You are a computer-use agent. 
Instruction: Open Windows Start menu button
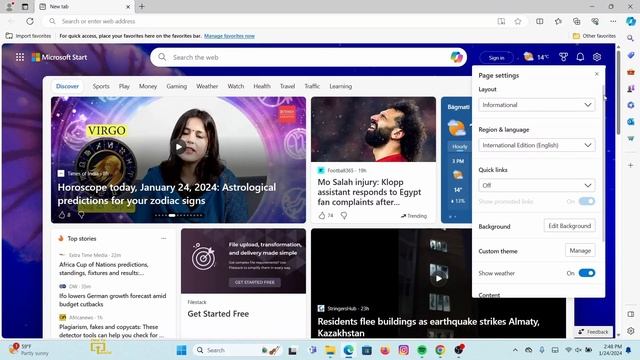pyautogui.click(x=182, y=350)
